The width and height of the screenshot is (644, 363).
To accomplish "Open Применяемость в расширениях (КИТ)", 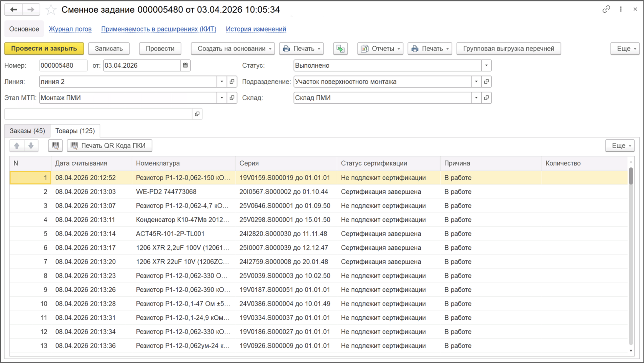I will pos(159,29).
